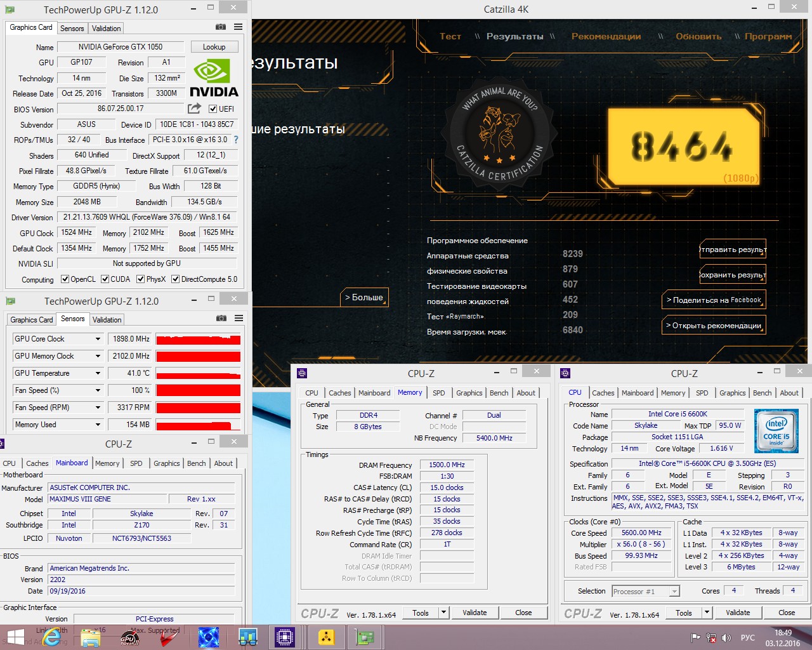Click the Lookup button in GPU-Z

pyautogui.click(x=214, y=47)
